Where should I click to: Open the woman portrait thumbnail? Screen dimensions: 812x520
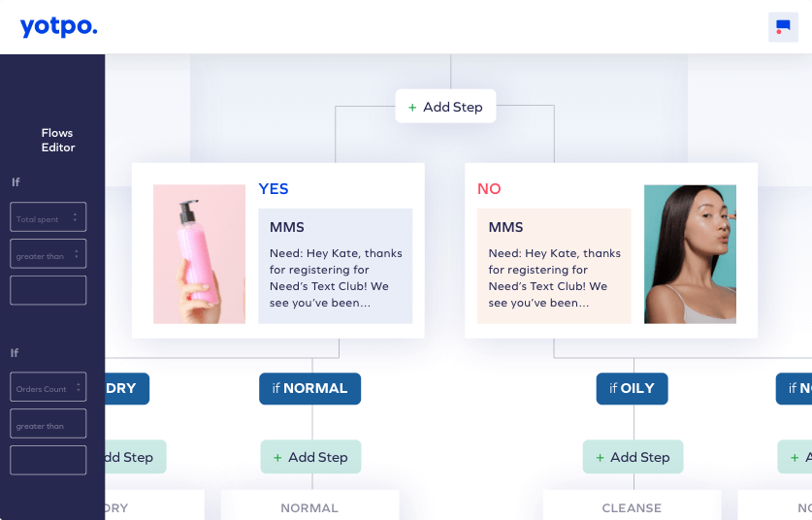pos(690,254)
